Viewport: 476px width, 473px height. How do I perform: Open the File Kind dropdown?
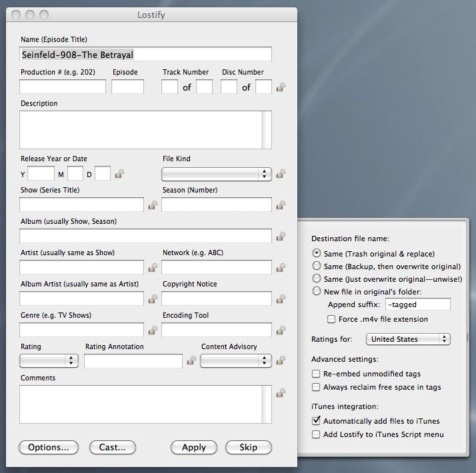[x=217, y=174]
